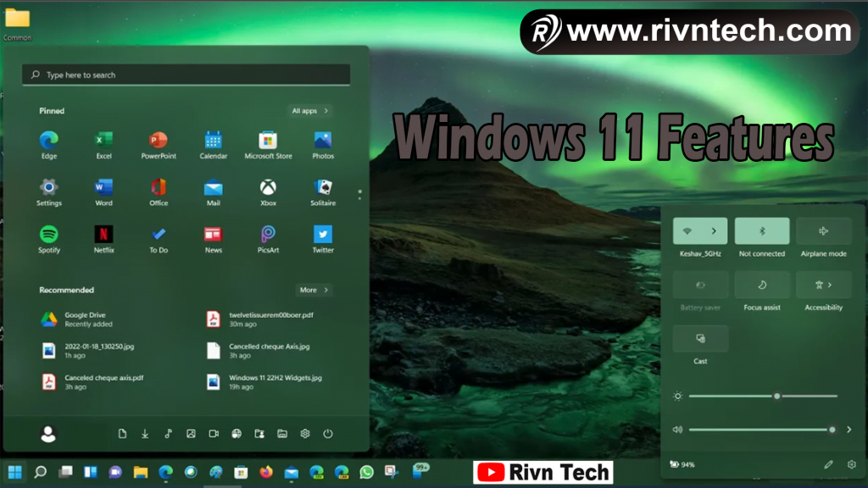Launch Xbox from pinned apps
The width and height of the screenshot is (868, 488).
(268, 192)
